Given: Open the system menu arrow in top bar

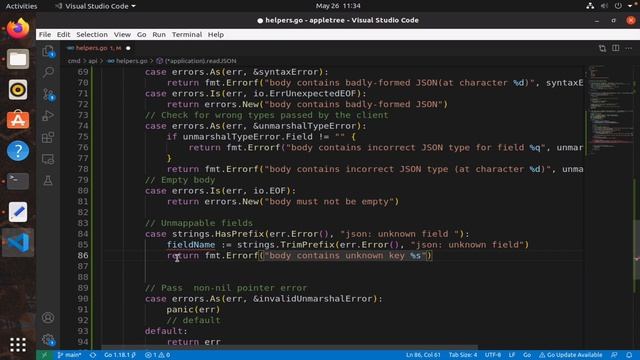Looking at the screenshot, I should tap(630, 6).
